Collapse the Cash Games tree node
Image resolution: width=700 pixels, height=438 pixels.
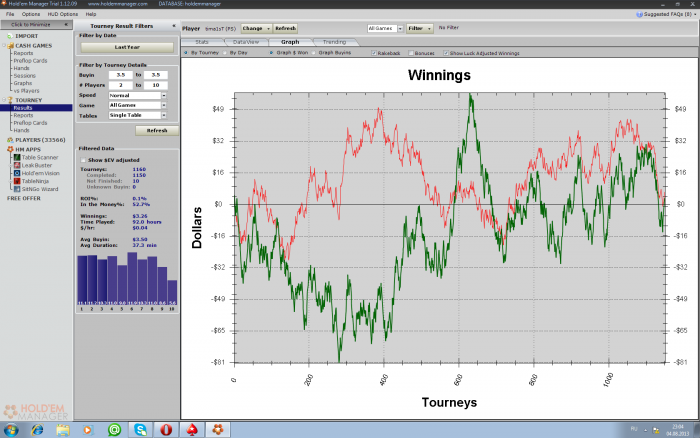(4, 46)
